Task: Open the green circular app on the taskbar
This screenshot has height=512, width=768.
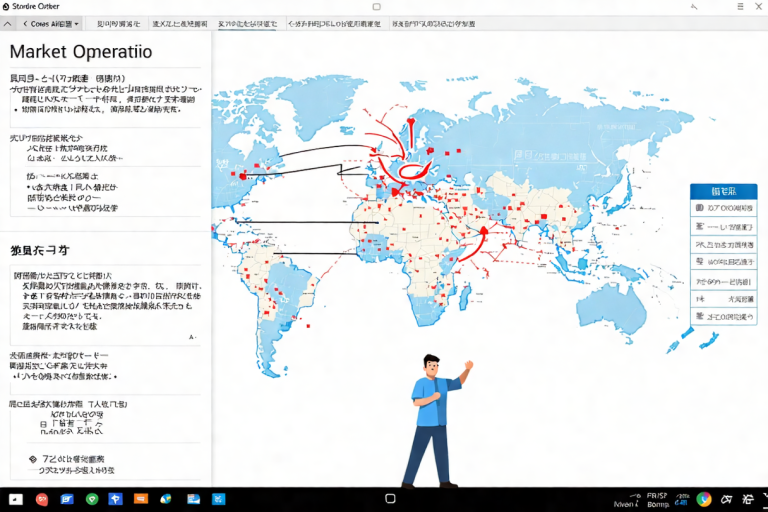Action: click(x=92, y=499)
